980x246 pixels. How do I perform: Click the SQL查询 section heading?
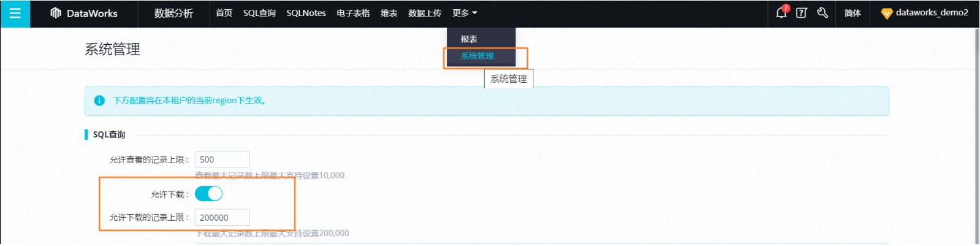109,135
